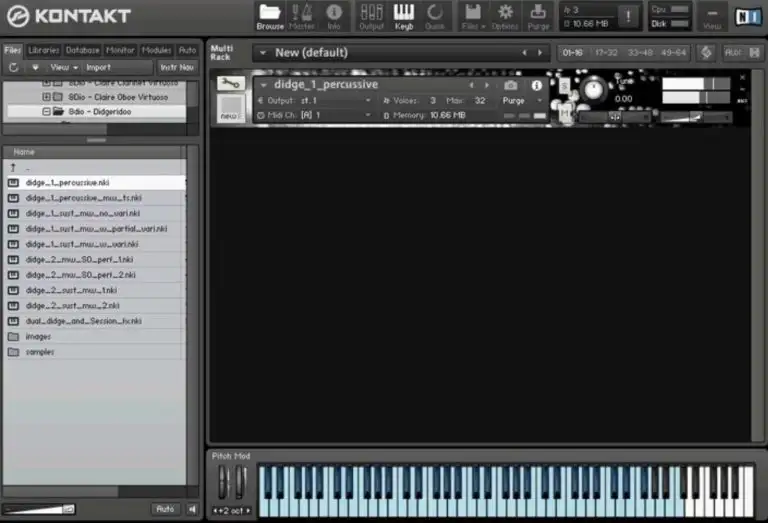Click the Mod wheel
This screenshot has width=768, height=523.
(240, 482)
